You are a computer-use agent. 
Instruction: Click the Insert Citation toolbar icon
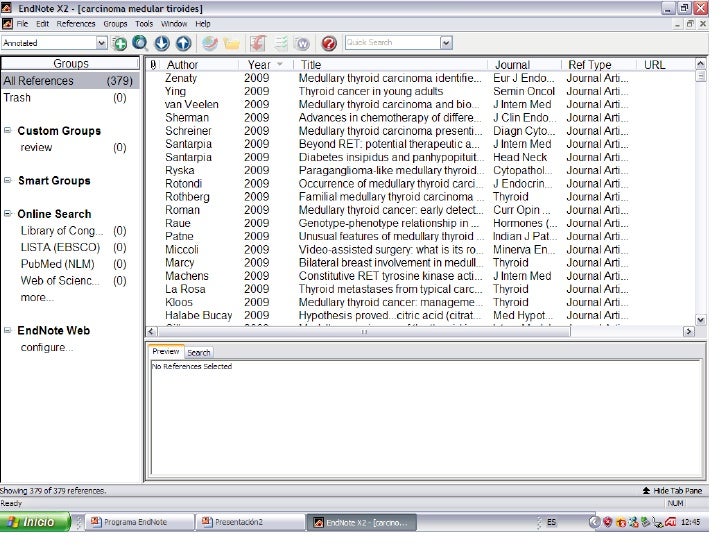[x=258, y=43]
